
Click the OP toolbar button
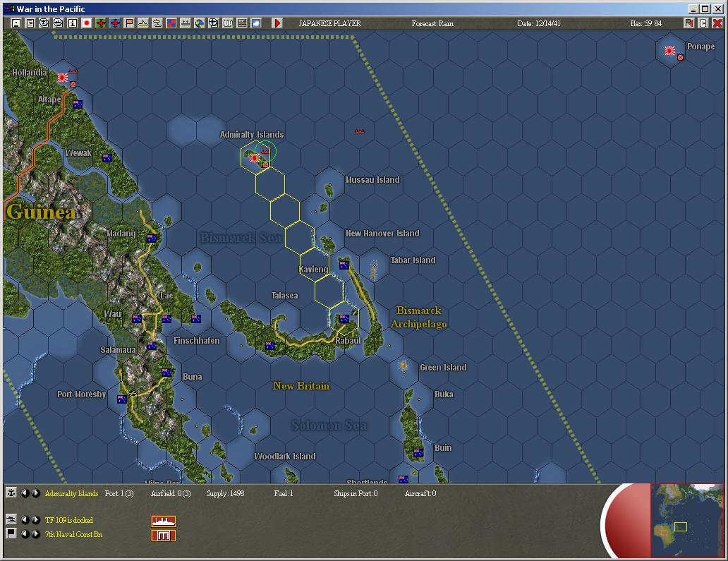pos(227,23)
